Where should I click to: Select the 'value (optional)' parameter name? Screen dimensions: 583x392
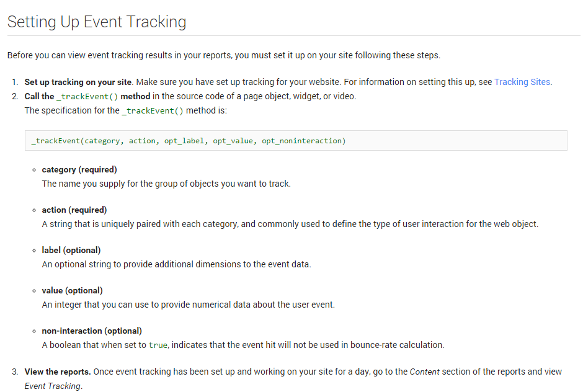point(73,290)
